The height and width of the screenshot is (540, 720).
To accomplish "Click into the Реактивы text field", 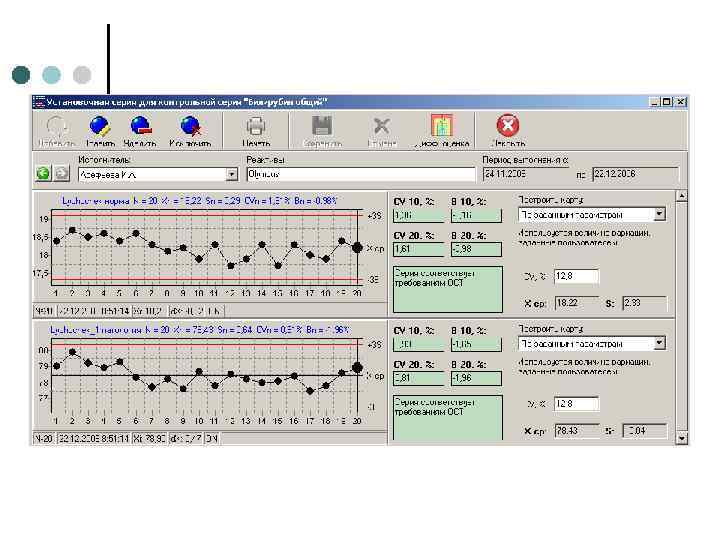I will pos(361,174).
